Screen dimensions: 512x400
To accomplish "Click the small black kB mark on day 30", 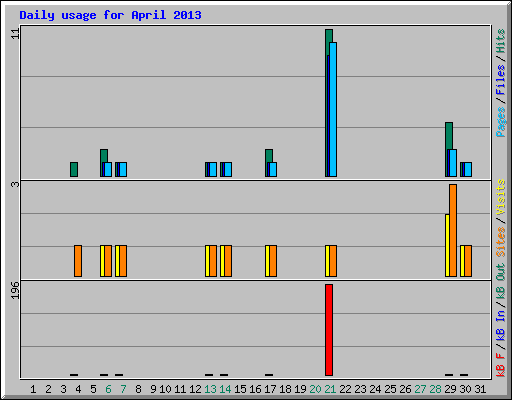I will point(464,375).
